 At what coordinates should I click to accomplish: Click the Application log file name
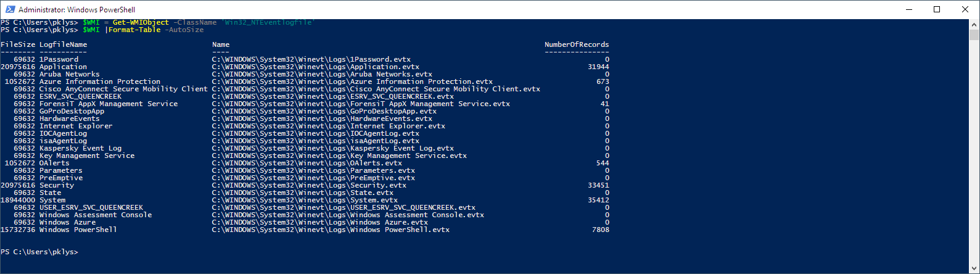pos(63,67)
